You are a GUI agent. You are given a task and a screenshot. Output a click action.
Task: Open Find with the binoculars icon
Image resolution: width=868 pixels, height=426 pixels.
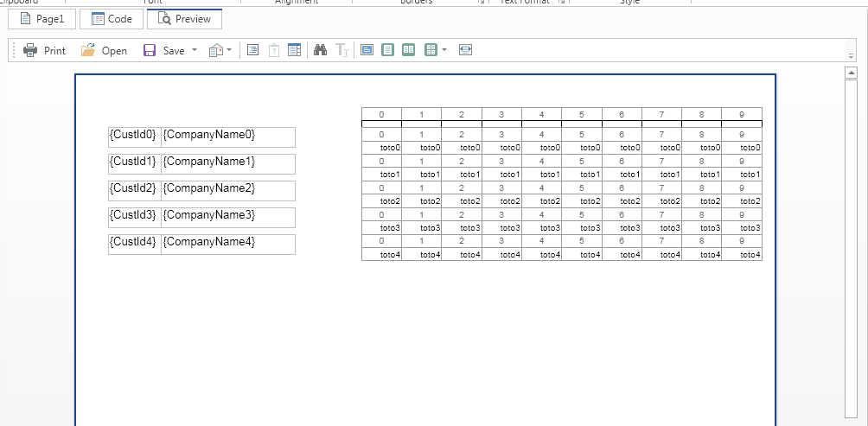coord(320,50)
